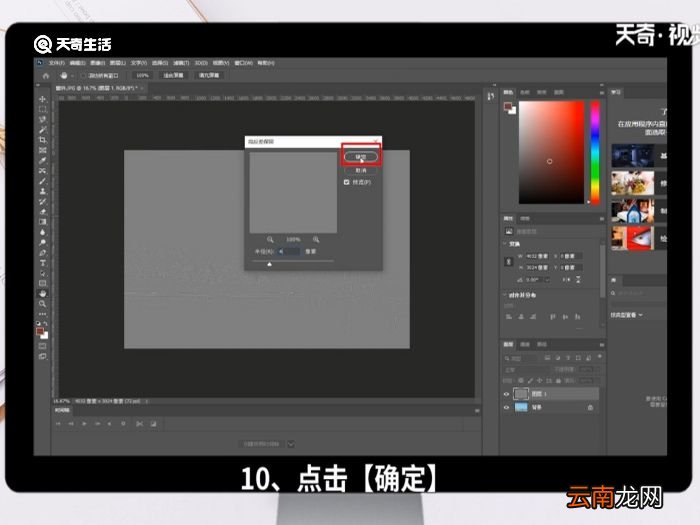This screenshot has width=700, height=525.
Task: Hide the Background layer visibility
Action: pyautogui.click(x=506, y=408)
